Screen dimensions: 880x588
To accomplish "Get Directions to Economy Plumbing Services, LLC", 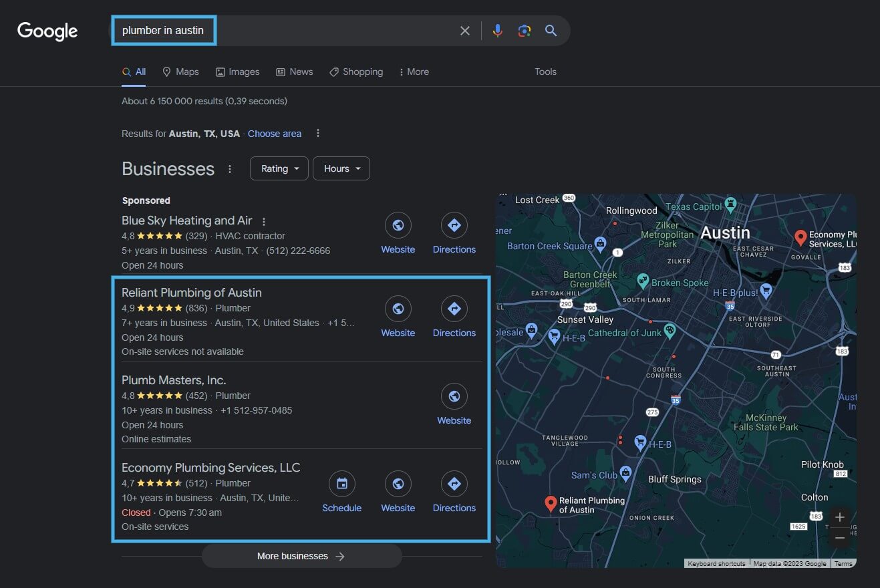I will (454, 484).
